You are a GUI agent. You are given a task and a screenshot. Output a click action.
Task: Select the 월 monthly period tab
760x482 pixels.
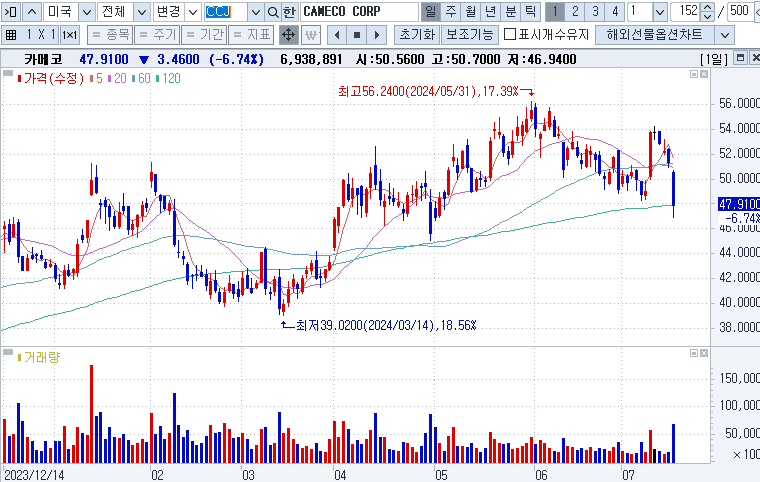coord(471,12)
